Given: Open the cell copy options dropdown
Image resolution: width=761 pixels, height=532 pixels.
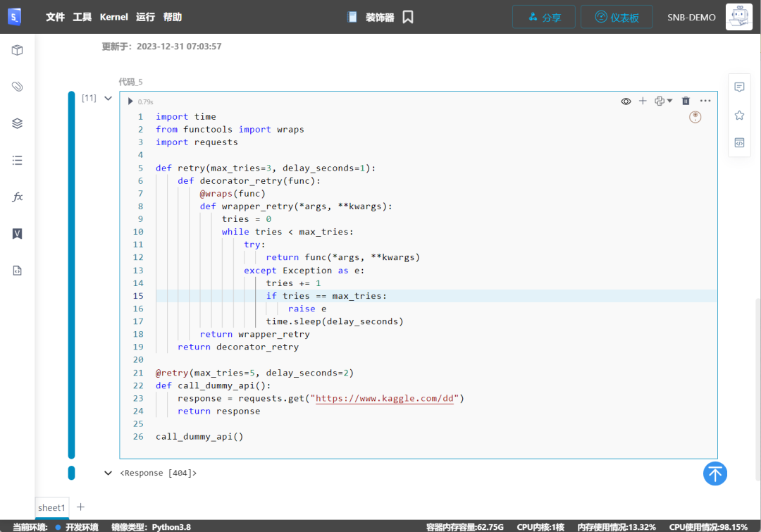Looking at the screenshot, I should tap(663, 101).
